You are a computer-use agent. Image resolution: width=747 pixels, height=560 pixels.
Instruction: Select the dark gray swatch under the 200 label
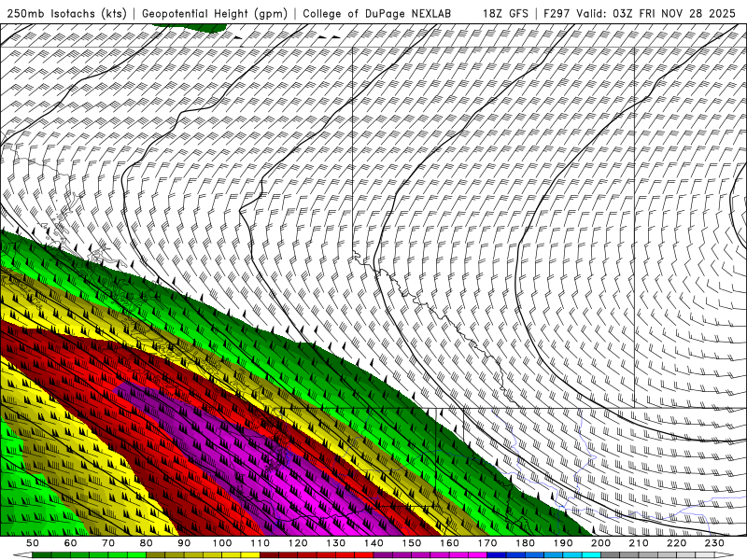pyautogui.click(x=611, y=554)
